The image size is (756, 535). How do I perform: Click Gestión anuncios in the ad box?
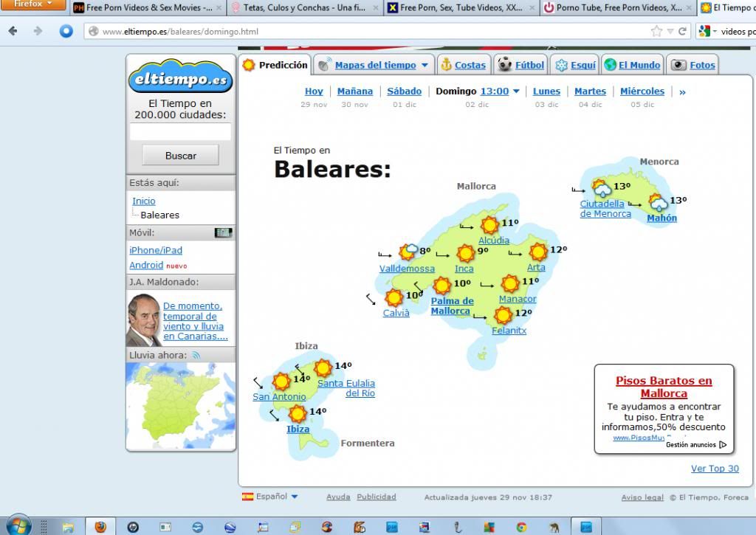696,445
